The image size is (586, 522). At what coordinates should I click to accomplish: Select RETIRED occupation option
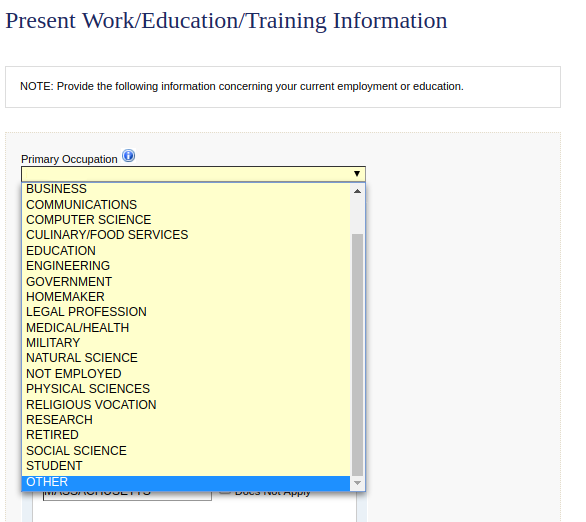(x=186, y=435)
